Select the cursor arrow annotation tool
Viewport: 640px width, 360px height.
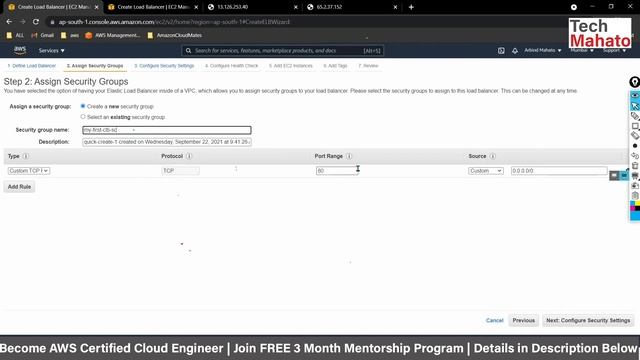(635, 106)
